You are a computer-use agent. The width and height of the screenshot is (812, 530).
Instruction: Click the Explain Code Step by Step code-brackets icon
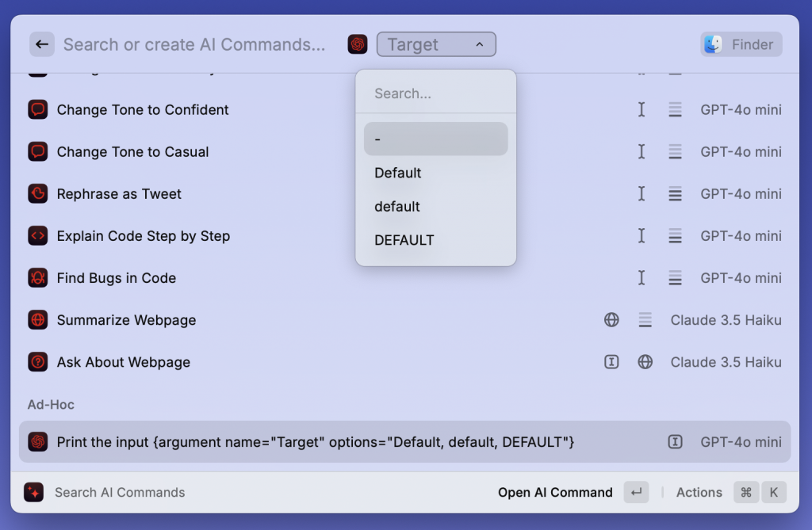[37, 235]
